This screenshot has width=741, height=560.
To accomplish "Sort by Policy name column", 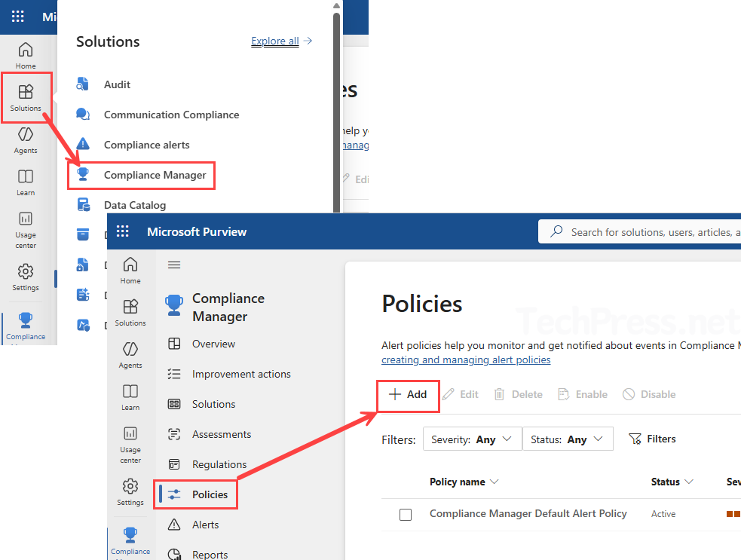I will click(x=464, y=482).
